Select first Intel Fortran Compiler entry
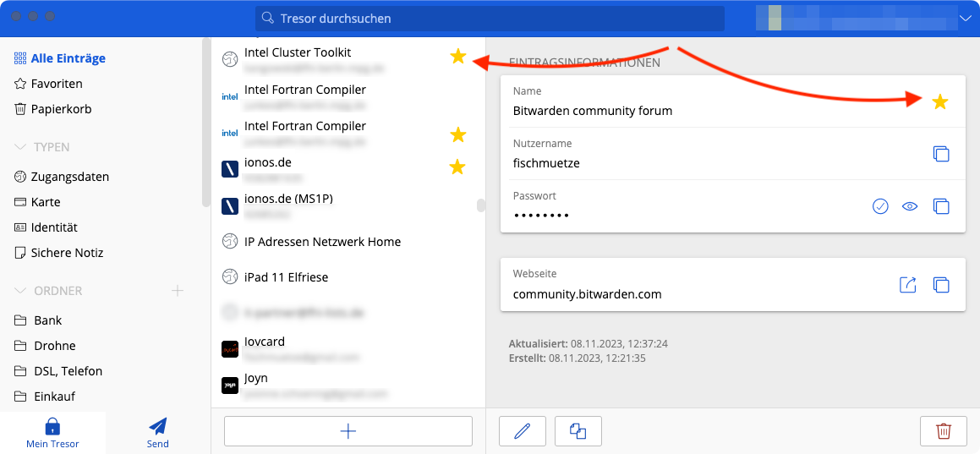The height and width of the screenshot is (454, 980). pyautogui.click(x=348, y=96)
